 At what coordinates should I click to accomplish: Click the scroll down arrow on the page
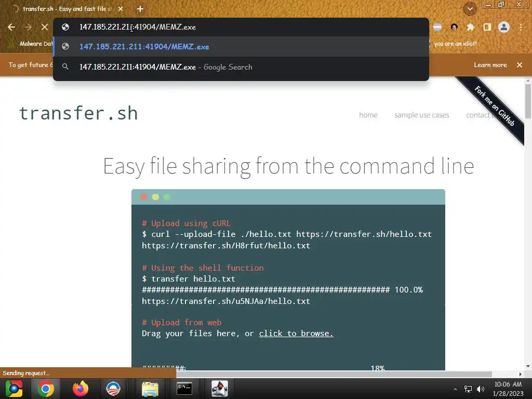point(528,366)
